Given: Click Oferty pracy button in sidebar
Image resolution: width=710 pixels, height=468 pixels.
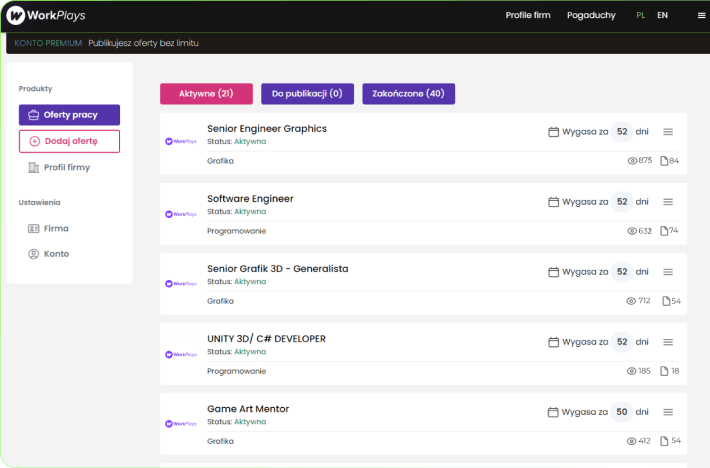Looking at the screenshot, I should point(69,115).
